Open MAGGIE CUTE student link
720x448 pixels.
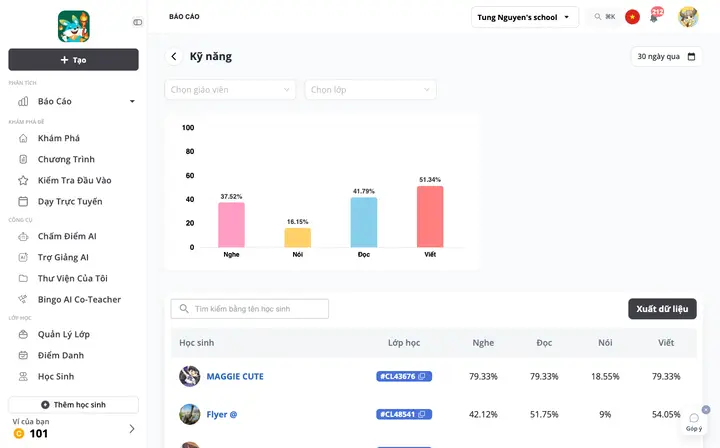coord(235,376)
